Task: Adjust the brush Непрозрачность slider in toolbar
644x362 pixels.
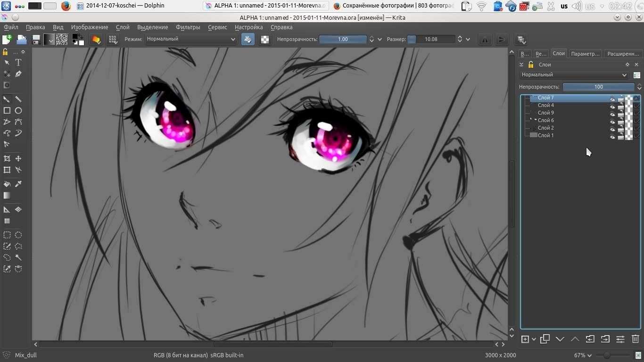Action: [x=343, y=40]
